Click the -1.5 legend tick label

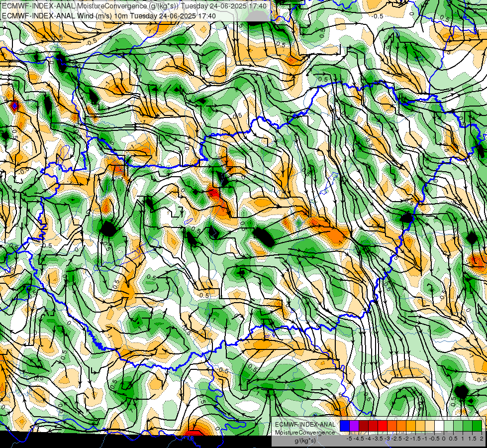pos(415,439)
